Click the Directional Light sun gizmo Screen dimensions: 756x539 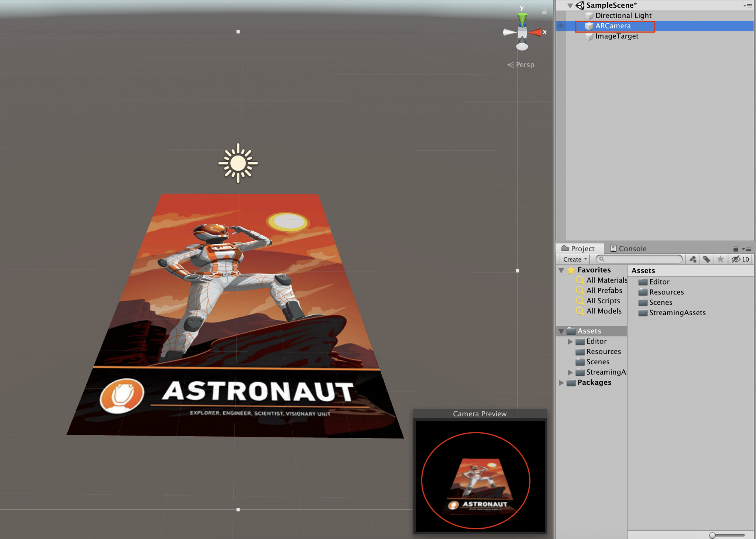(x=238, y=163)
